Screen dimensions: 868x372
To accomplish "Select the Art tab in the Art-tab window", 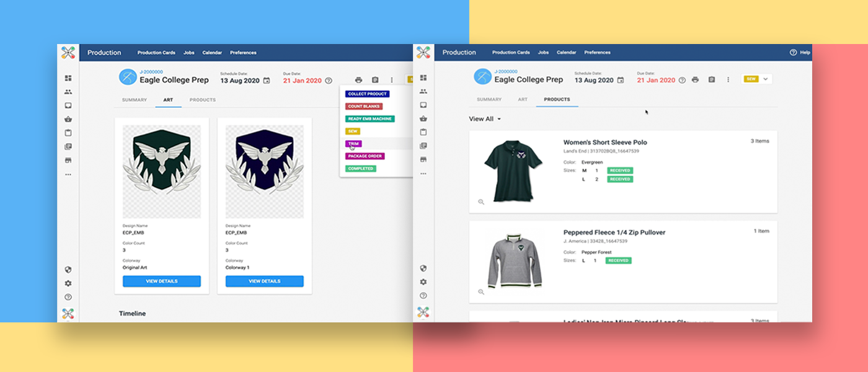I will point(168,100).
